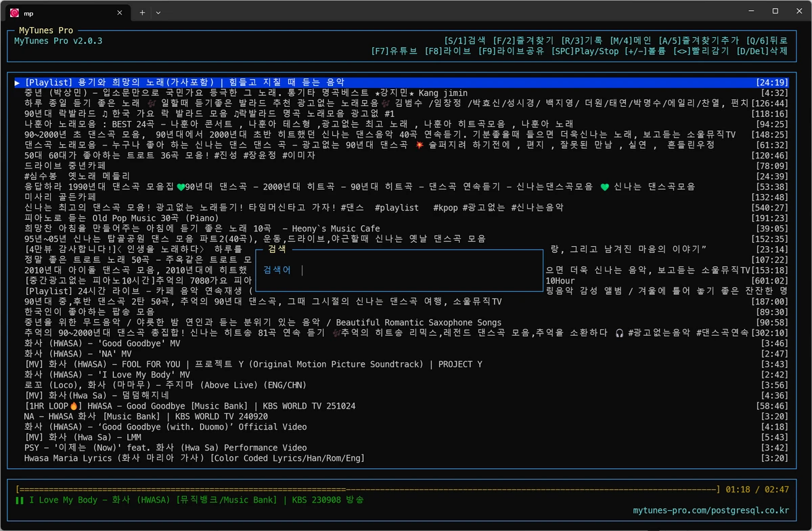Open a new terminal tab
This screenshot has width=812, height=531.
click(142, 12)
